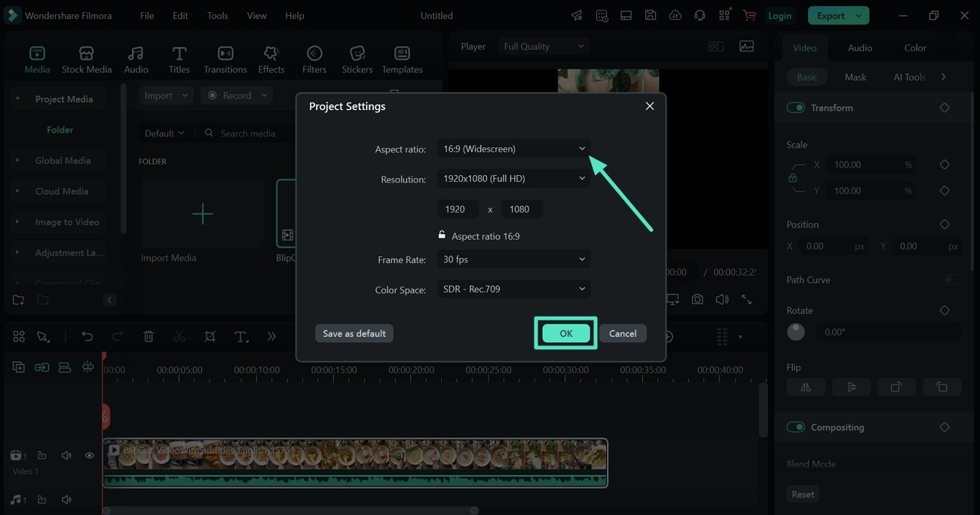
Task: Open the File menu
Action: point(147,15)
